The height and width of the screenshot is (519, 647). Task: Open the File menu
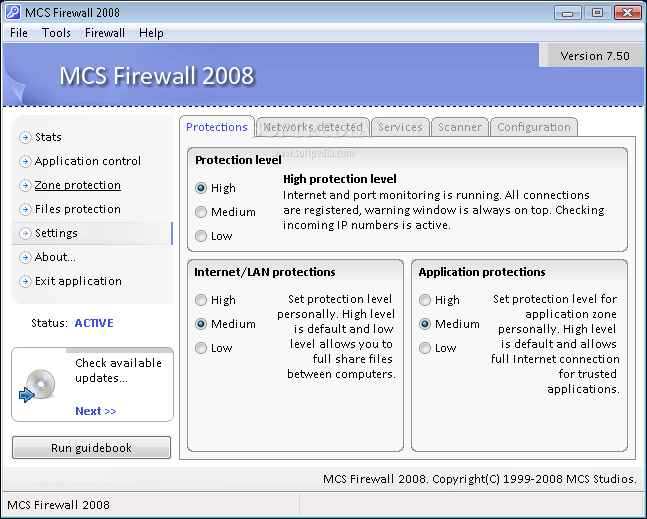coord(19,33)
